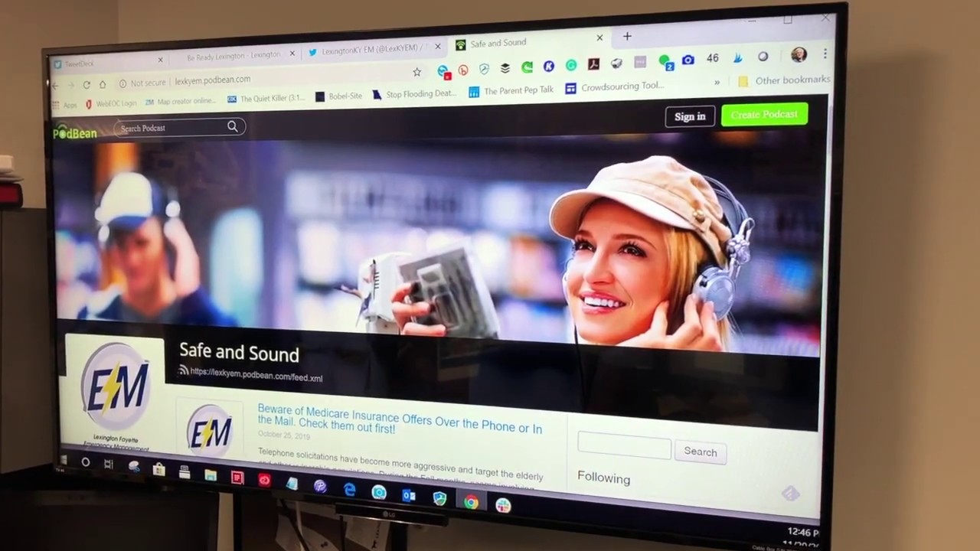Click the Sign in button
Viewport: 980px width, 551px height.
(690, 116)
